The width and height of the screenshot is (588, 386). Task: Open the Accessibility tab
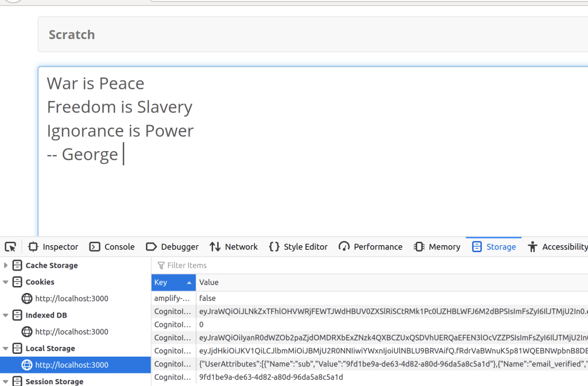(x=558, y=247)
